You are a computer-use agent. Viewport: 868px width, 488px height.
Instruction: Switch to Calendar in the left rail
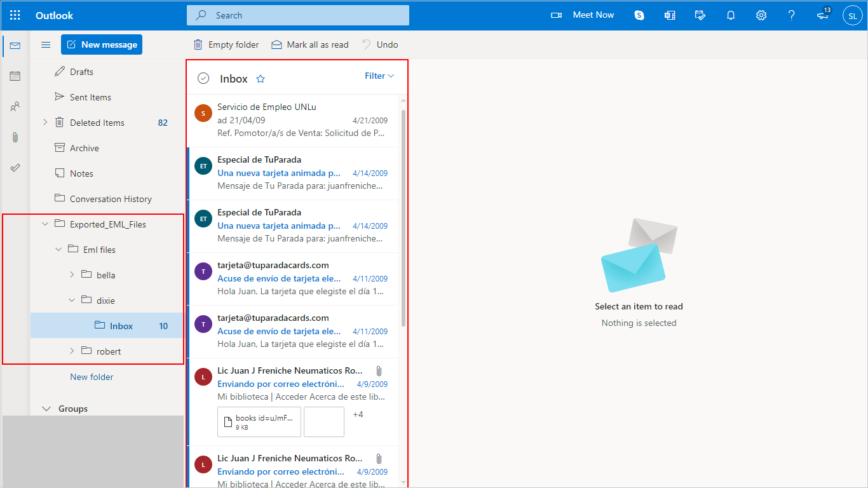tap(15, 76)
